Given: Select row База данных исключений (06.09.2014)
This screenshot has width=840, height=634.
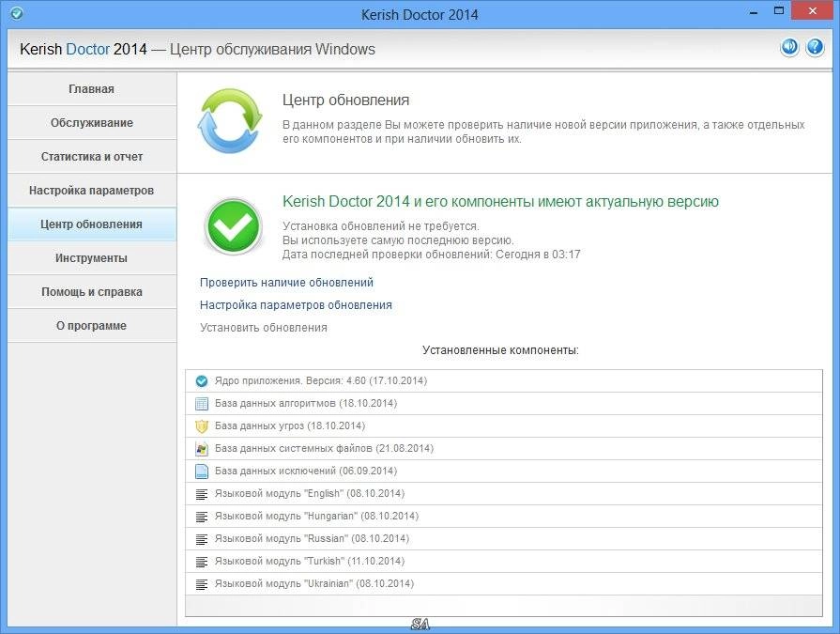Looking at the screenshot, I should pos(504,472).
